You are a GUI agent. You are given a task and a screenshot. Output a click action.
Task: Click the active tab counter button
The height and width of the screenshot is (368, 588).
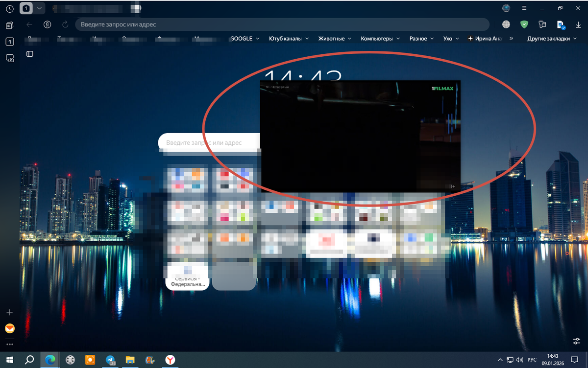pos(26,8)
